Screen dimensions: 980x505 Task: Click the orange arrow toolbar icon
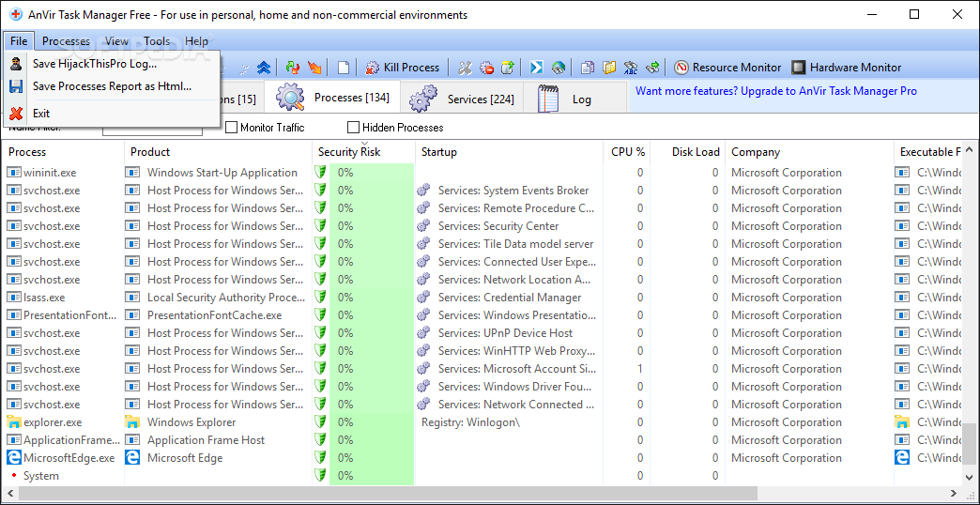[314, 68]
